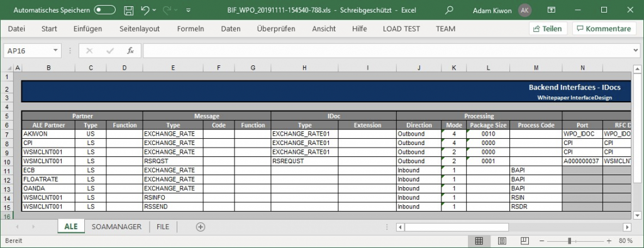Image resolution: width=644 pixels, height=248 pixels.
Task: Click the Kommentare button
Action: coord(604,29)
